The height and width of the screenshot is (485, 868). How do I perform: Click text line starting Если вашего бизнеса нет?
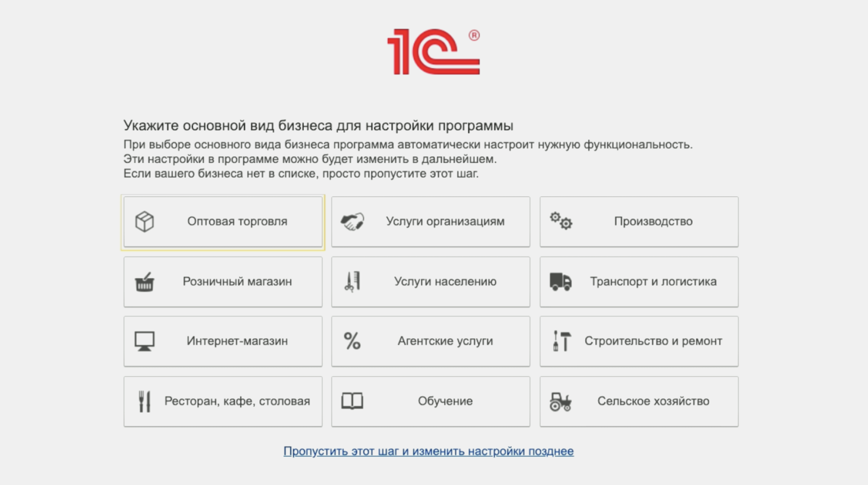(x=301, y=174)
